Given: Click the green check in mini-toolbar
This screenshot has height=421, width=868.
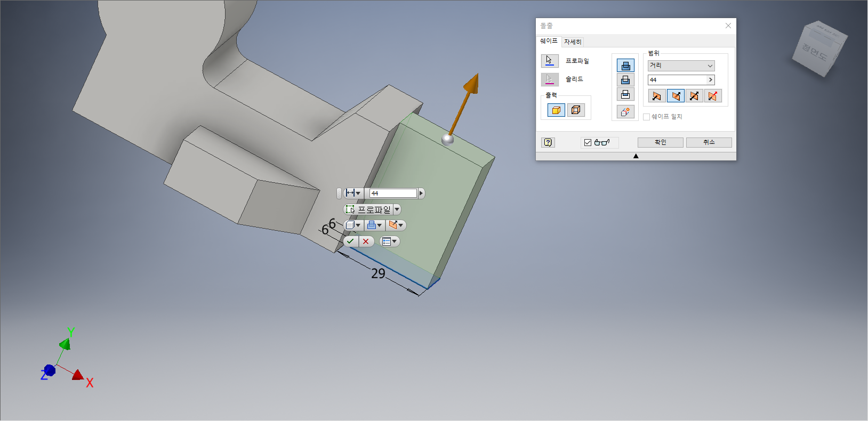Looking at the screenshot, I should click(350, 241).
